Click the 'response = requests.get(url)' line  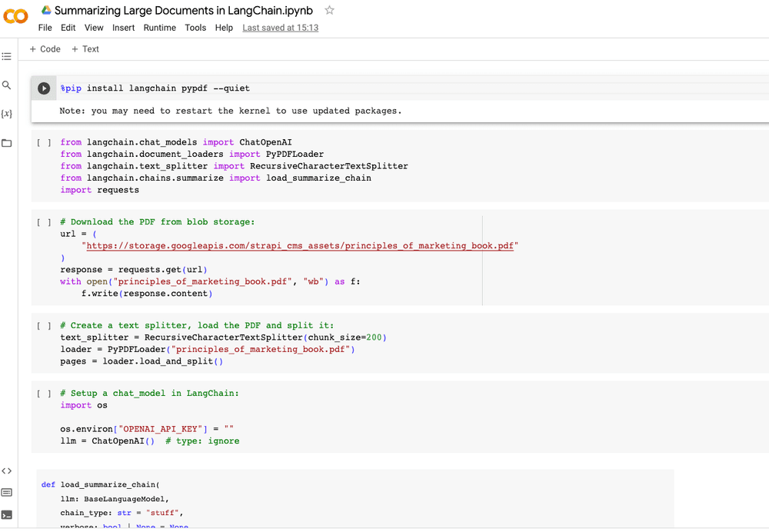[x=134, y=270]
